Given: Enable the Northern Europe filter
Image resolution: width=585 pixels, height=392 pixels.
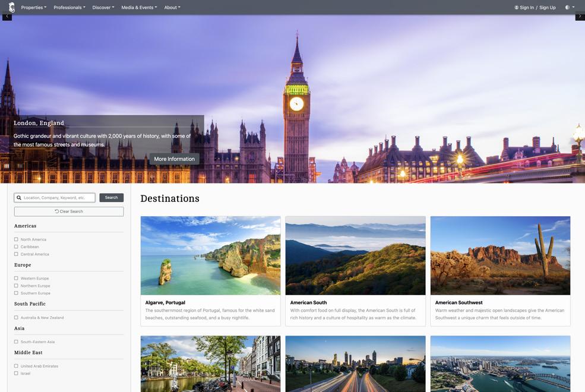Looking at the screenshot, I should (x=16, y=286).
